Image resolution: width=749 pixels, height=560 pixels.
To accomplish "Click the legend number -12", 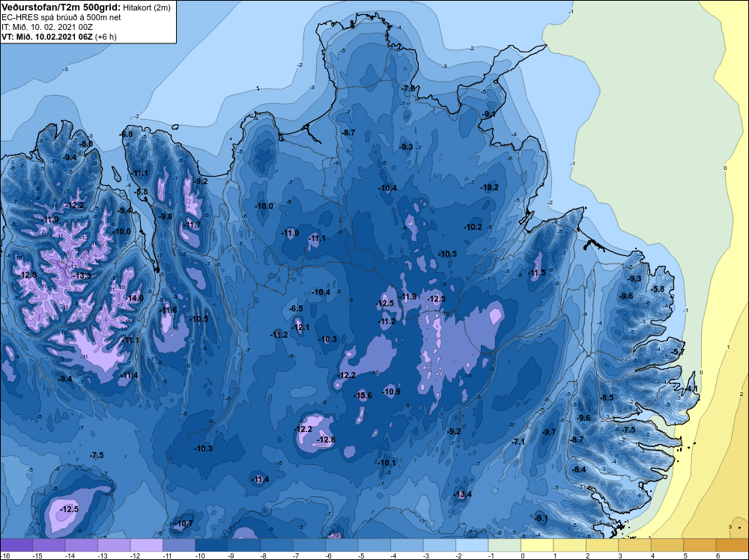I will coord(135,556).
